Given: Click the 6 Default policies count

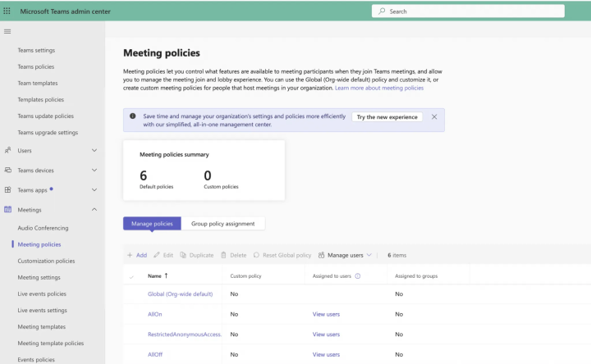Looking at the screenshot, I should coord(143,175).
